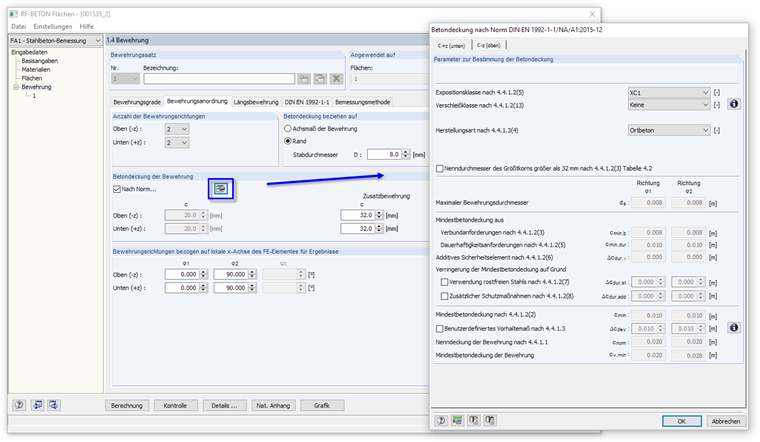Viewport: 760px width, 442px height.
Task: Click the help icon in main window
Action: click(19, 405)
